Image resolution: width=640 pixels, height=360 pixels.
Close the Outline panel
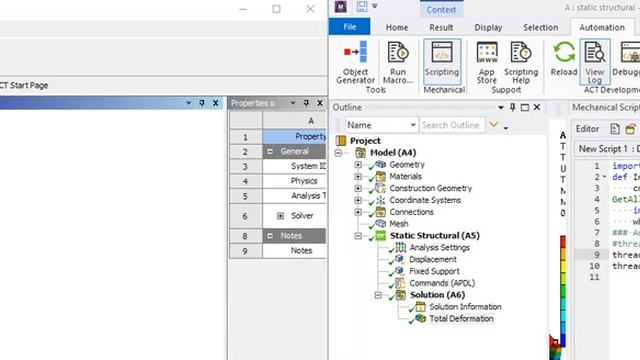click(537, 107)
